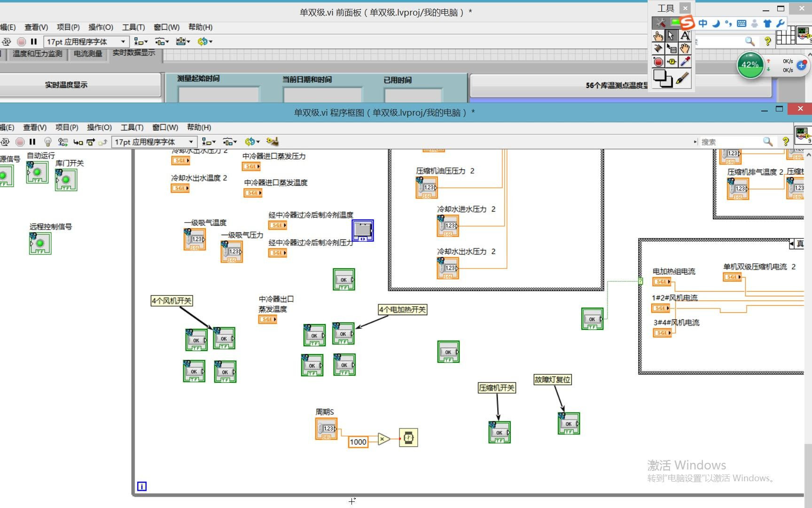The height and width of the screenshot is (508, 812).
Task: Open Distribute Objects dropdown in front panel
Action: coord(162,41)
